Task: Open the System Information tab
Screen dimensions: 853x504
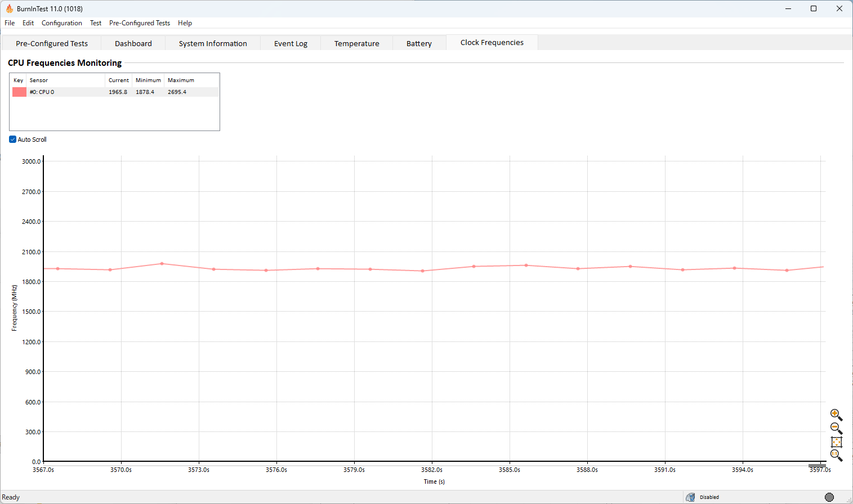Action: click(x=213, y=43)
